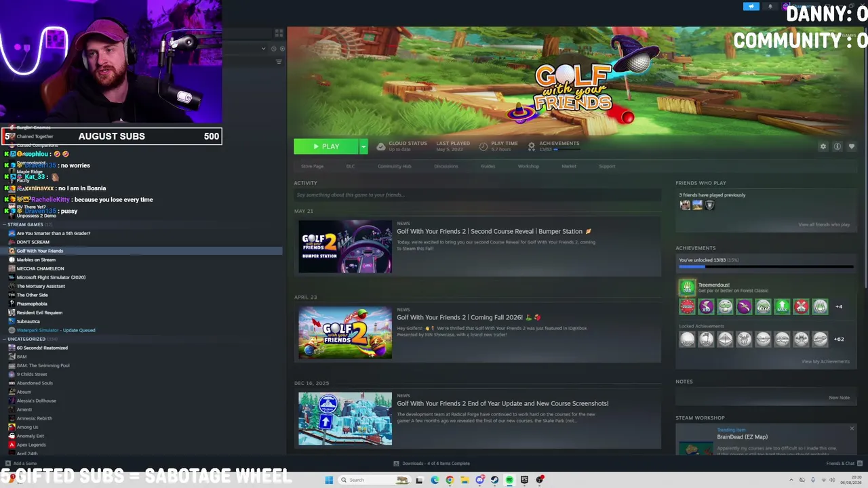Image resolution: width=868 pixels, height=488 pixels.
Task: Click the Golf With Your Friends sidebar icon
Action: [x=12, y=251]
